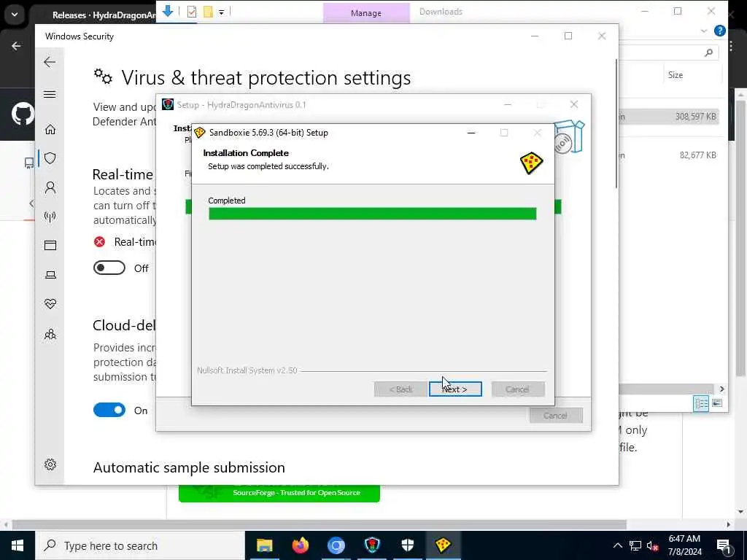Toggle Real-time protection switch in Windows Security
Image resolution: width=747 pixels, height=560 pixels.
[109, 268]
